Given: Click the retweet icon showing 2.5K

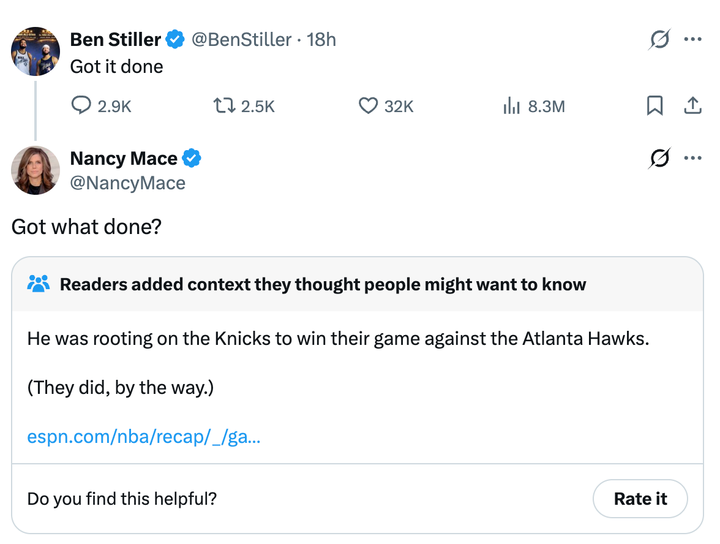Looking at the screenshot, I should 224,106.
